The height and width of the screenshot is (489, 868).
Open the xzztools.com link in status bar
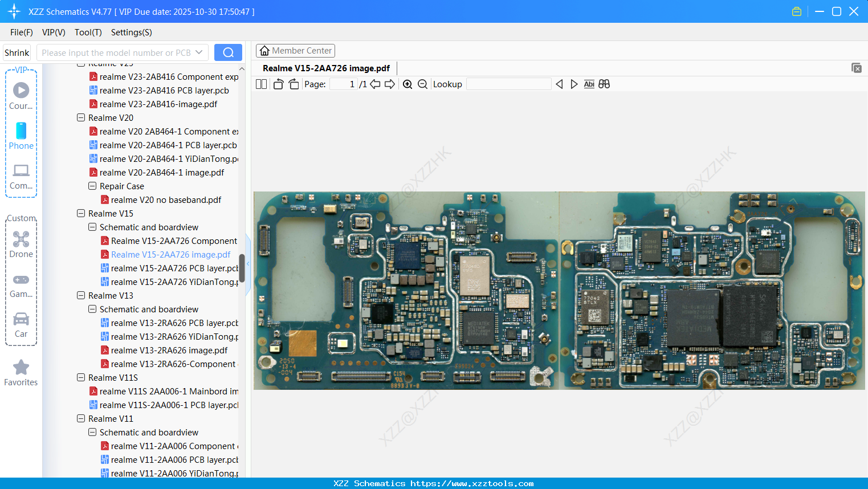[x=472, y=483]
